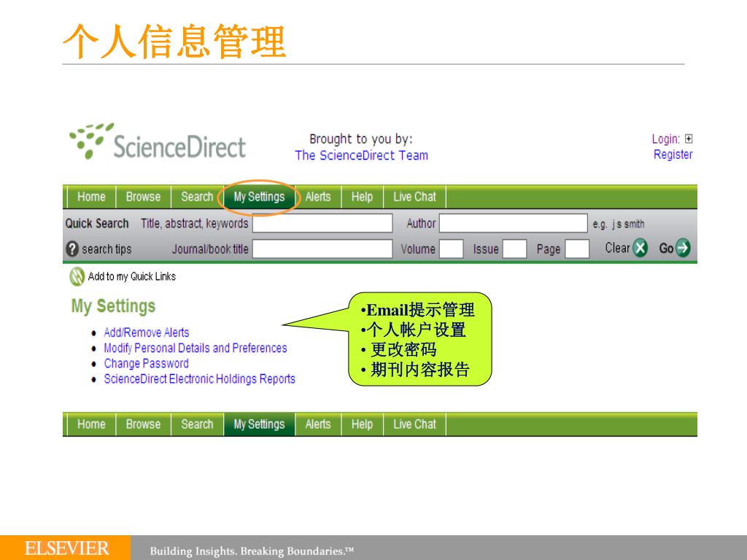This screenshot has height=560, width=747.
Task: Focus the Volume input box
Action: 451,249
